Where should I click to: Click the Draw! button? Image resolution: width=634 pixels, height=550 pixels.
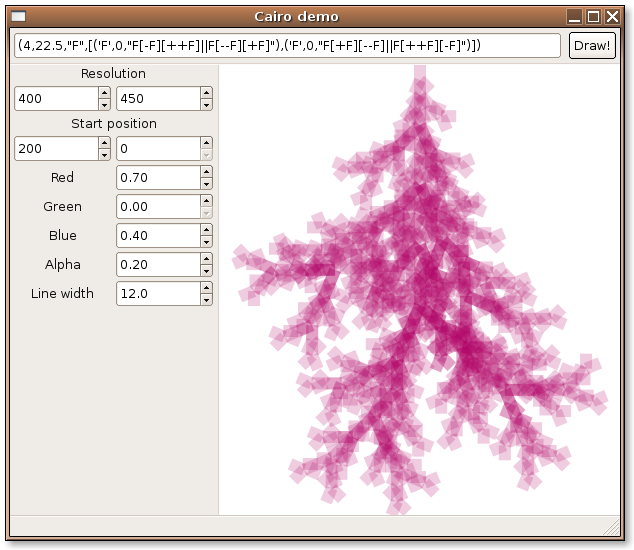pyautogui.click(x=592, y=46)
